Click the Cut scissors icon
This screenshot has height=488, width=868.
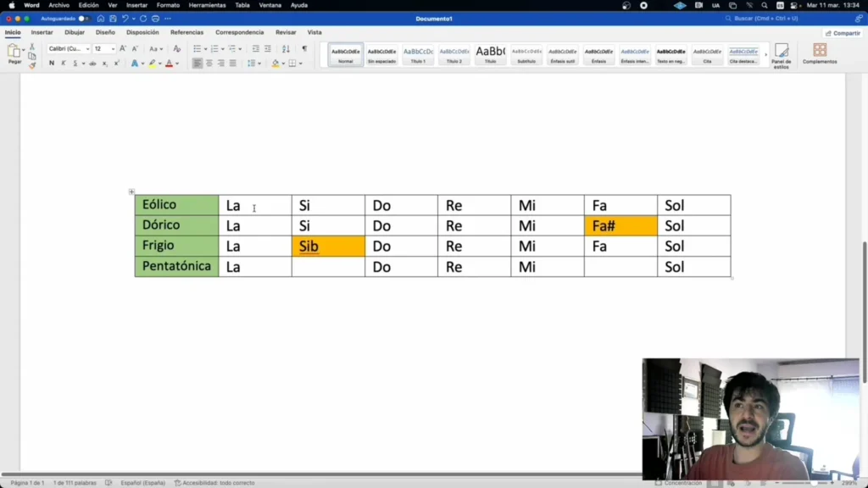tap(32, 47)
